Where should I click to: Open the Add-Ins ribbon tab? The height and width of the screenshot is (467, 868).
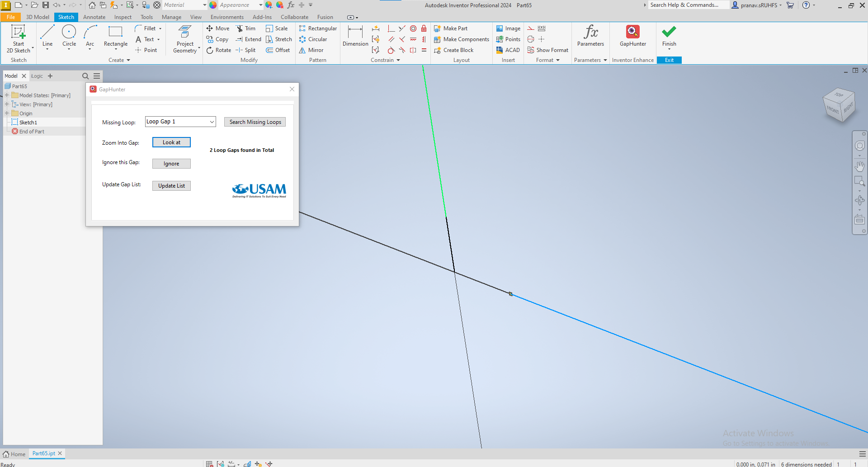[x=262, y=17]
